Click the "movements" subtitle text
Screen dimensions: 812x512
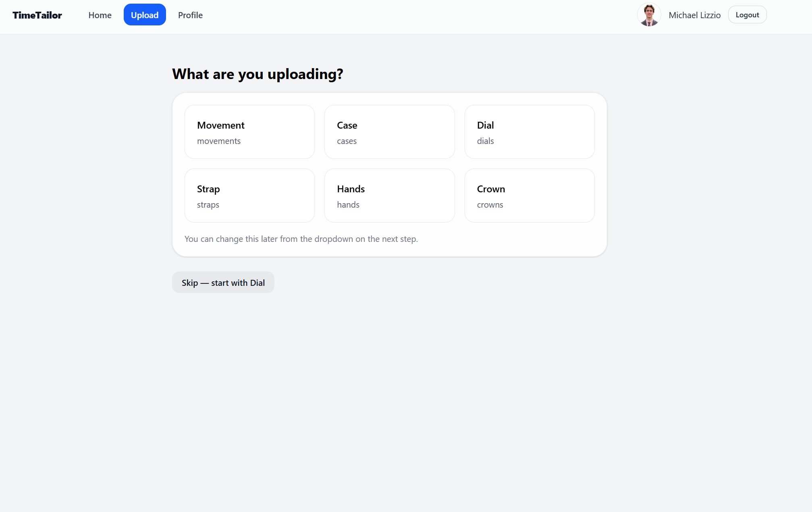(219, 141)
